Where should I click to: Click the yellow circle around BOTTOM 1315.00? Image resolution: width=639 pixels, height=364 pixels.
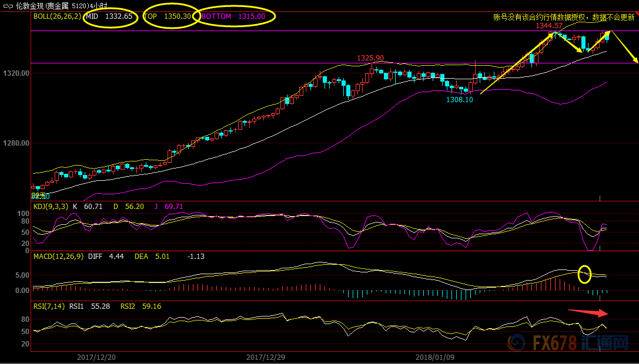(236, 17)
